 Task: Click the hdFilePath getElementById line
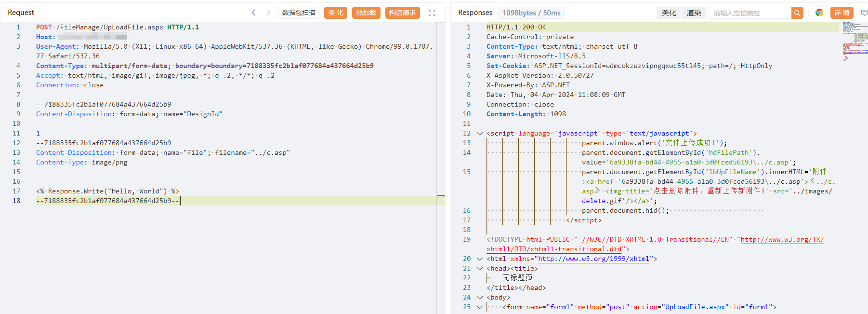(689, 158)
